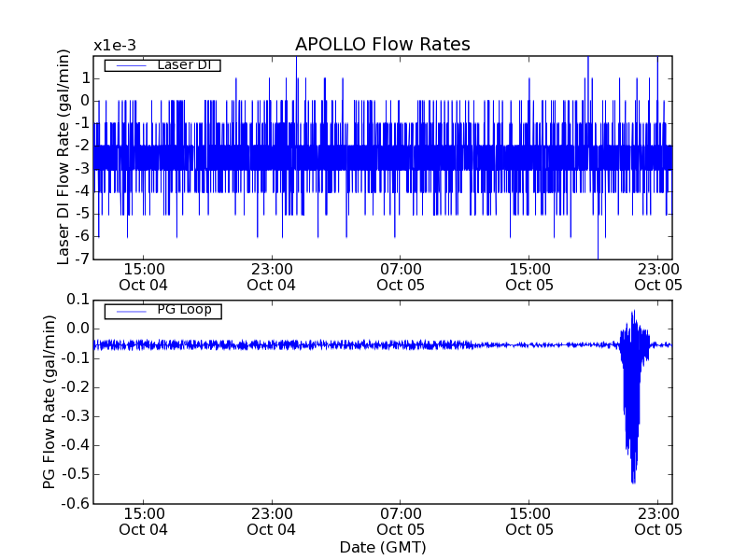Image resolution: width=747 pixels, height=560 pixels.
Task: Click the -7 tick on the Laser DI axis
Action: pyautogui.click(x=82, y=259)
